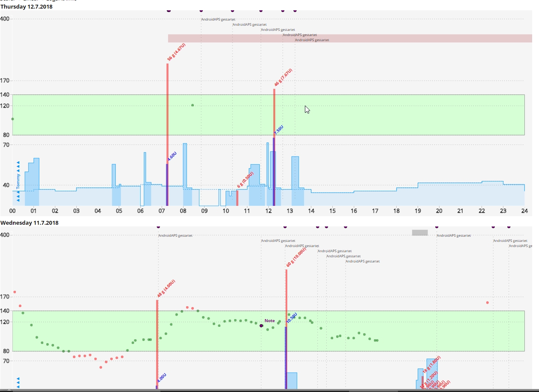The image size is (539, 392).
Task: Click the "Tommy" profile label on Thursday
Action: [18, 181]
